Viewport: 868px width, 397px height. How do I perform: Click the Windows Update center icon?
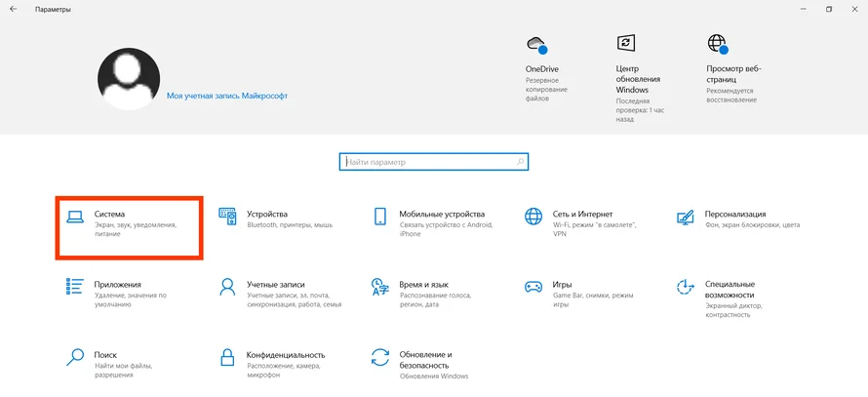click(x=625, y=43)
